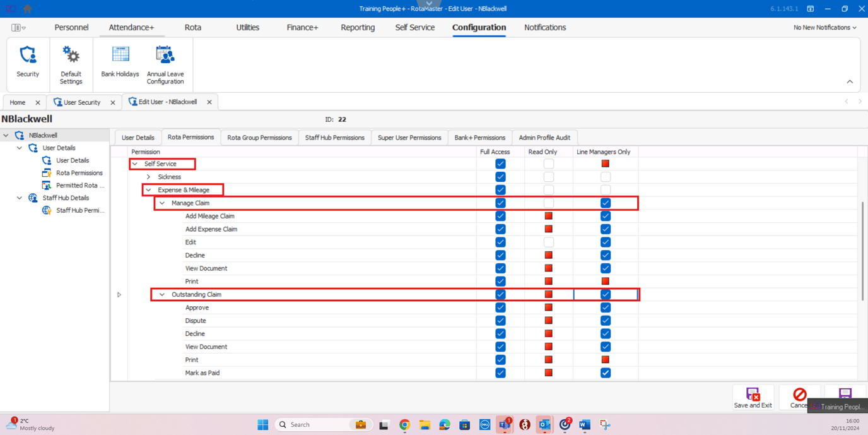The width and height of the screenshot is (868, 435).
Task: Collapse the NBlackwell root tree node
Action: click(x=6, y=135)
